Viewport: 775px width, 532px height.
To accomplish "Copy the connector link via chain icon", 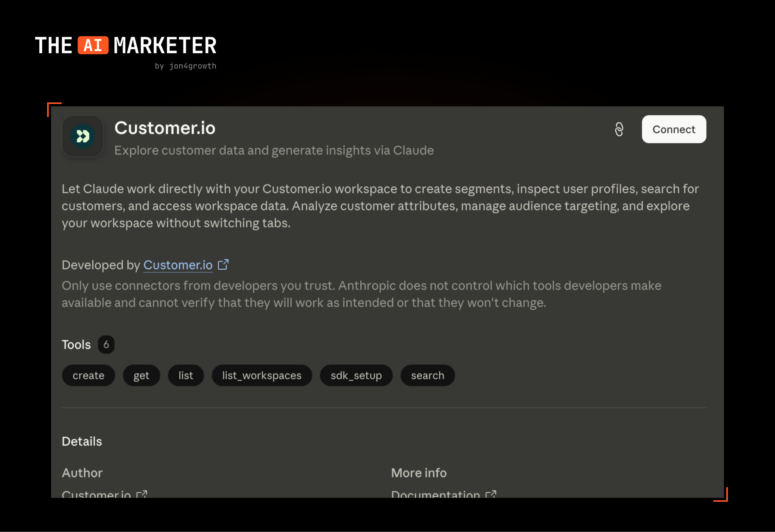I will (619, 129).
